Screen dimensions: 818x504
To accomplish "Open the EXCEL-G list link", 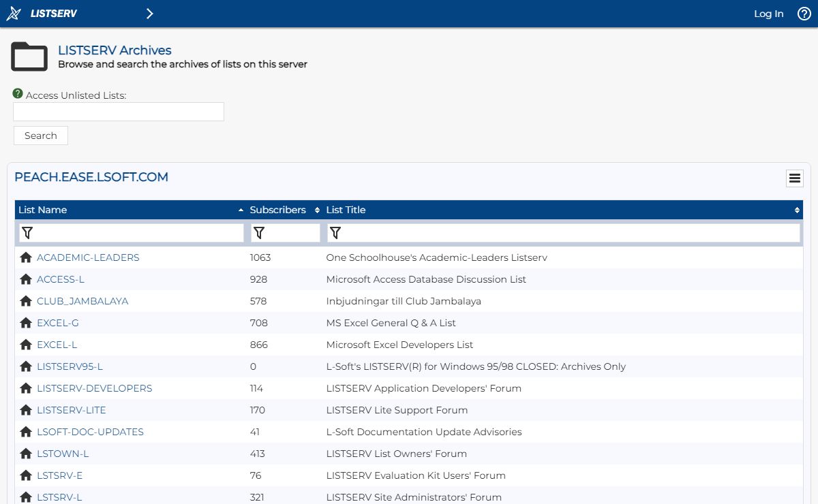I will tap(58, 323).
